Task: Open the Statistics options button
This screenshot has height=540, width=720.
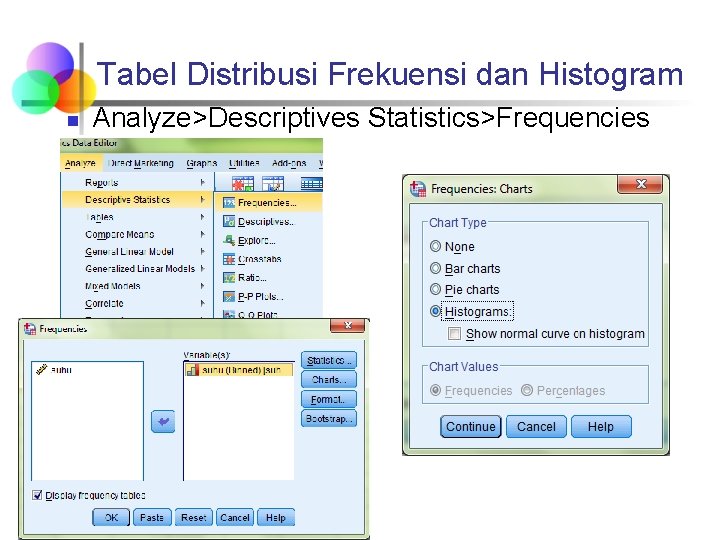Action: [329, 360]
